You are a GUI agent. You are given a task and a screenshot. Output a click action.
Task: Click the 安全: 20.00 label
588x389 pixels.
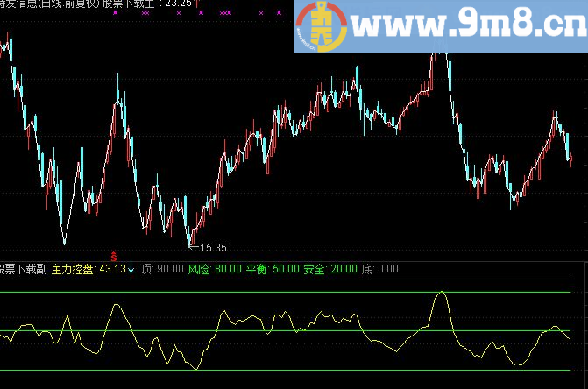[330, 269]
